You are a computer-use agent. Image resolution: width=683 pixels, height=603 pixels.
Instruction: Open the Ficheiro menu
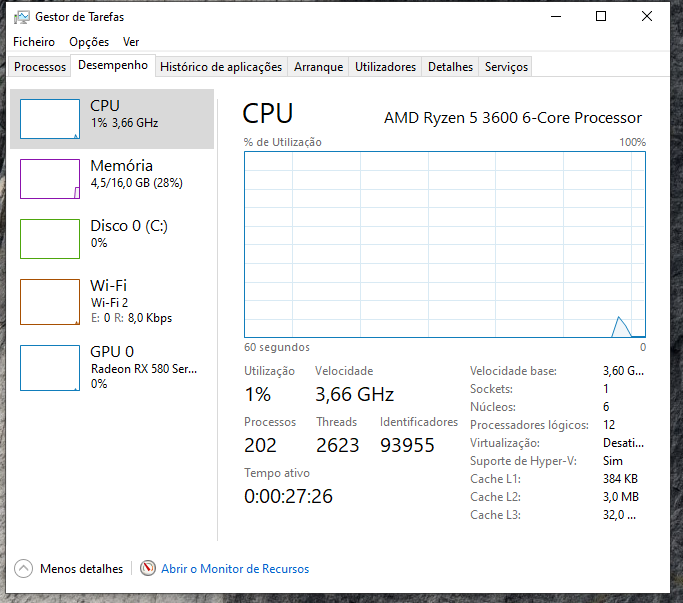pyautogui.click(x=34, y=42)
